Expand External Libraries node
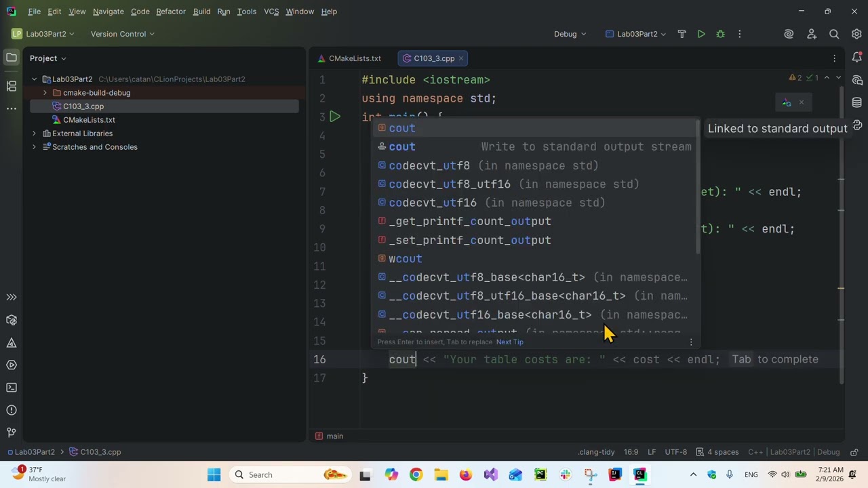Image resolution: width=868 pixels, height=488 pixels. pyautogui.click(x=34, y=134)
